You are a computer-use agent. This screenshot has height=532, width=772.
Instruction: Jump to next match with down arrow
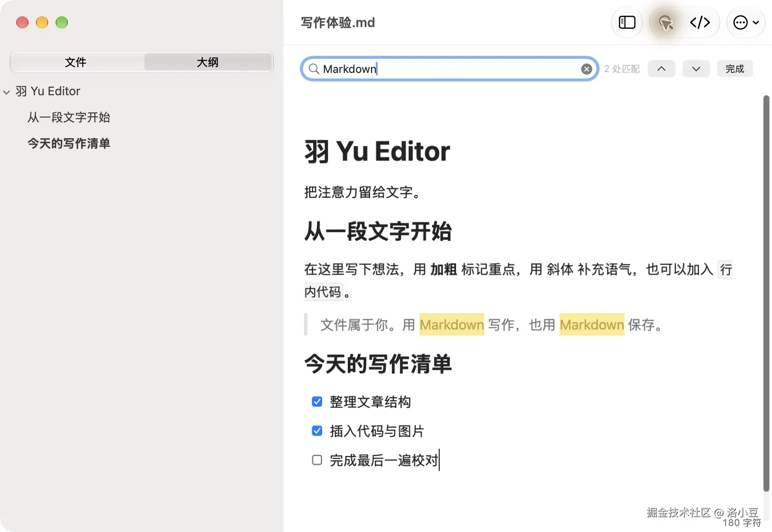point(696,69)
